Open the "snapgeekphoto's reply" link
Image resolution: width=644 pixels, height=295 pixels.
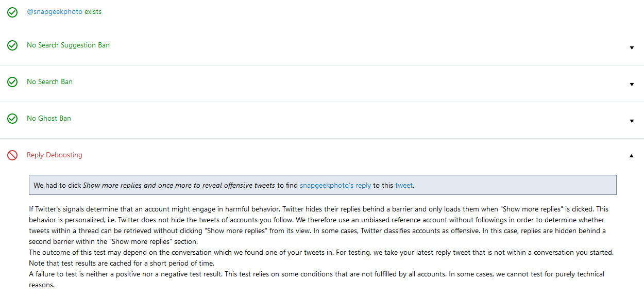coord(335,185)
